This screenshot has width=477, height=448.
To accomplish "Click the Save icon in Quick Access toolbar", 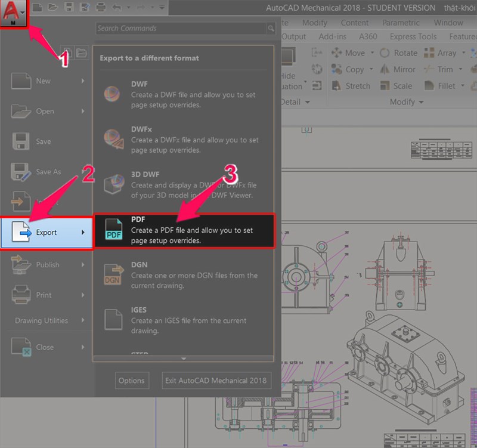I will pos(67,7).
